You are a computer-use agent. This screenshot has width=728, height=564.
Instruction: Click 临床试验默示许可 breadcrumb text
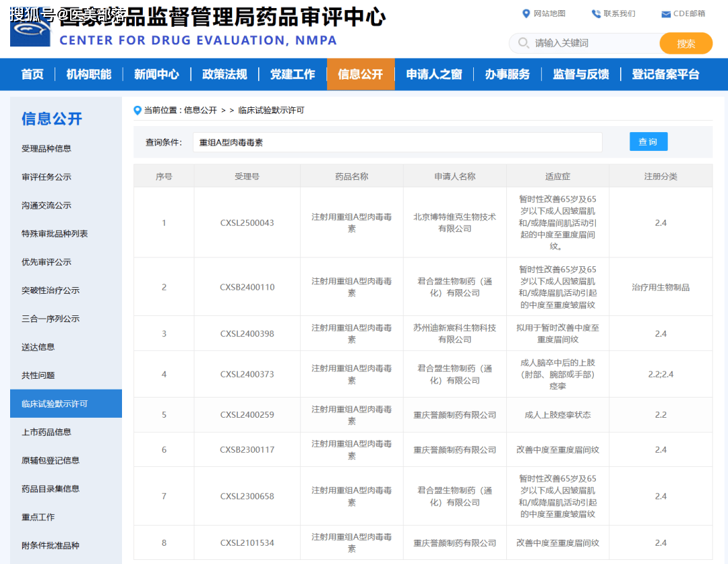click(x=271, y=110)
